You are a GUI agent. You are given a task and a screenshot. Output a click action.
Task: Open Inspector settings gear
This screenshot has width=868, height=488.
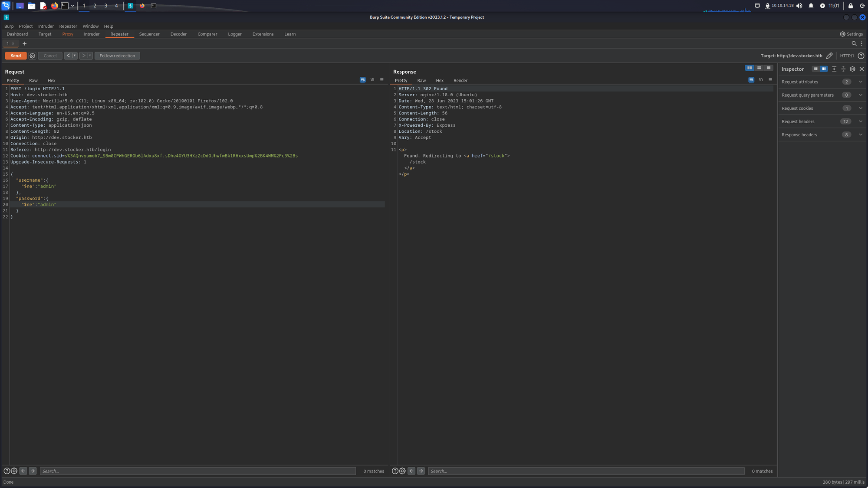852,69
